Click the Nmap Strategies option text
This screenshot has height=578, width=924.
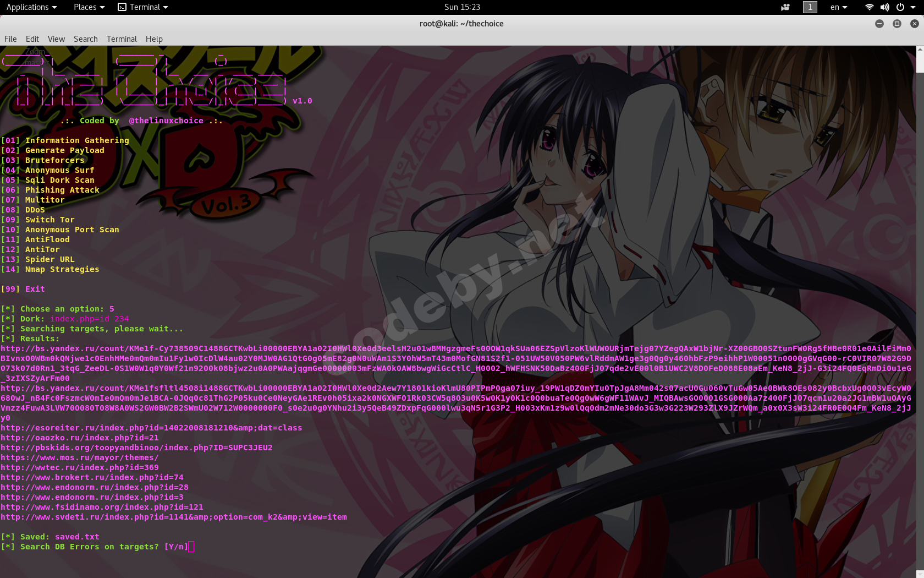tap(62, 269)
